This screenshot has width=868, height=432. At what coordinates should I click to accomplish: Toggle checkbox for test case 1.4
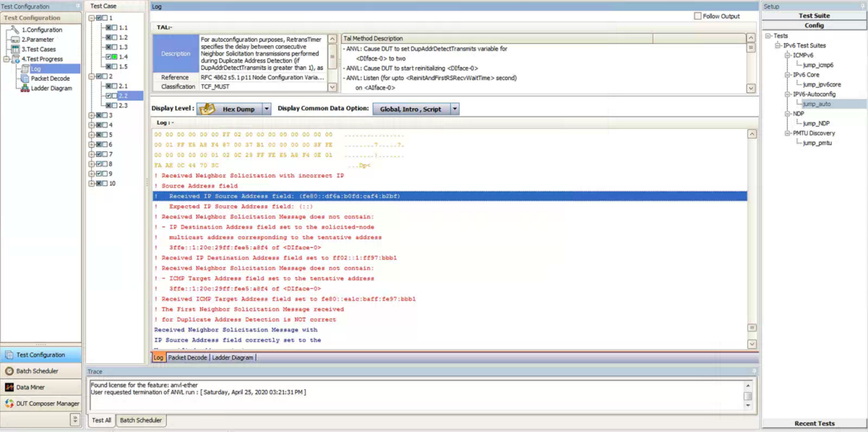tap(108, 57)
